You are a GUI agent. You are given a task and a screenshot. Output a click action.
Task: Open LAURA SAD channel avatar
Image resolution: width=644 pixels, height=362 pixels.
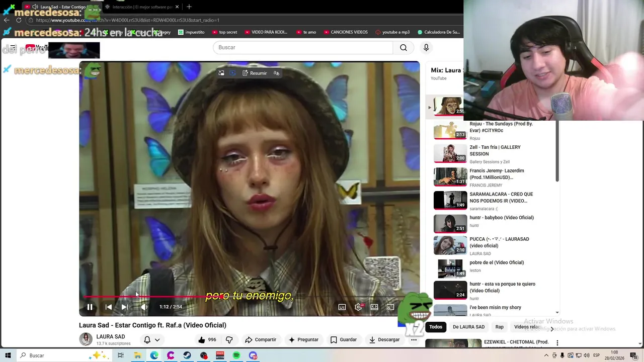[86, 339]
